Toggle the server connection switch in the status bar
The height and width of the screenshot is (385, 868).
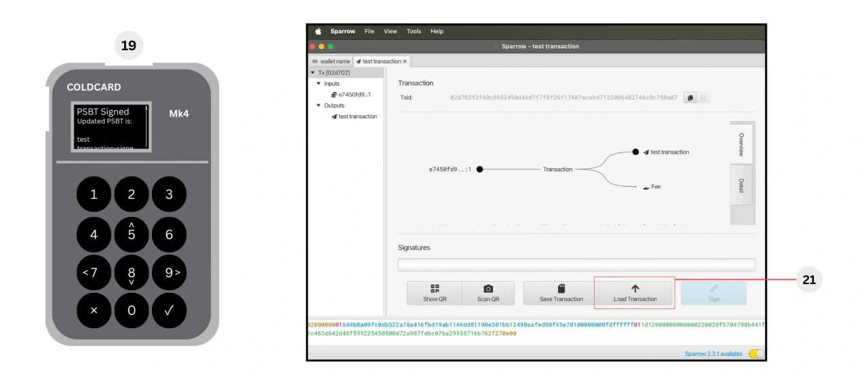point(755,354)
